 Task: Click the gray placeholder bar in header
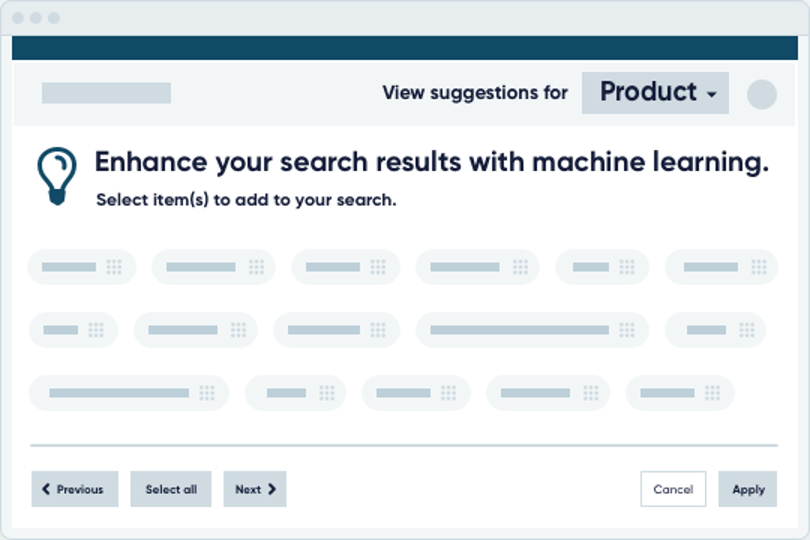coord(106,93)
